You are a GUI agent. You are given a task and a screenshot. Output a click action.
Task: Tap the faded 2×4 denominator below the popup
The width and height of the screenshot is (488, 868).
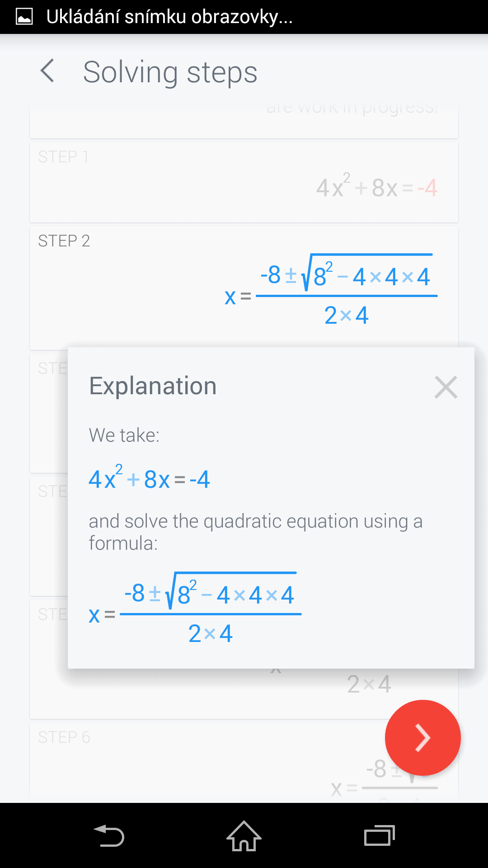click(369, 684)
